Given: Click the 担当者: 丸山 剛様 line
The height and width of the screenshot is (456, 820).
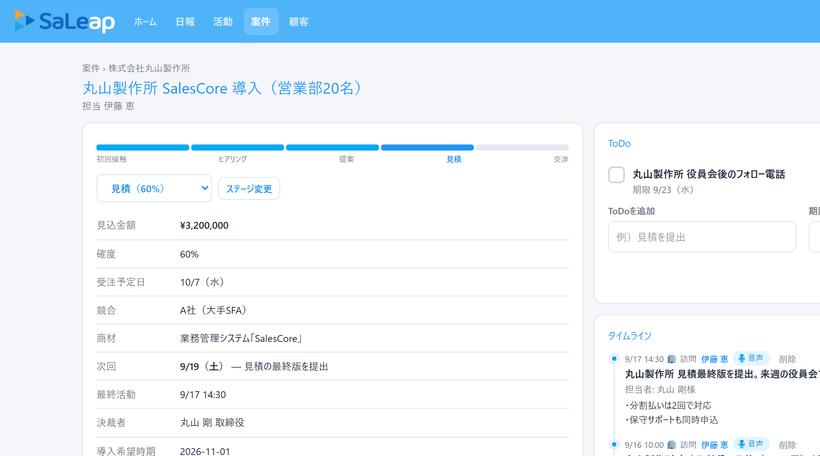Looking at the screenshot, I should pyautogui.click(x=660, y=390).
